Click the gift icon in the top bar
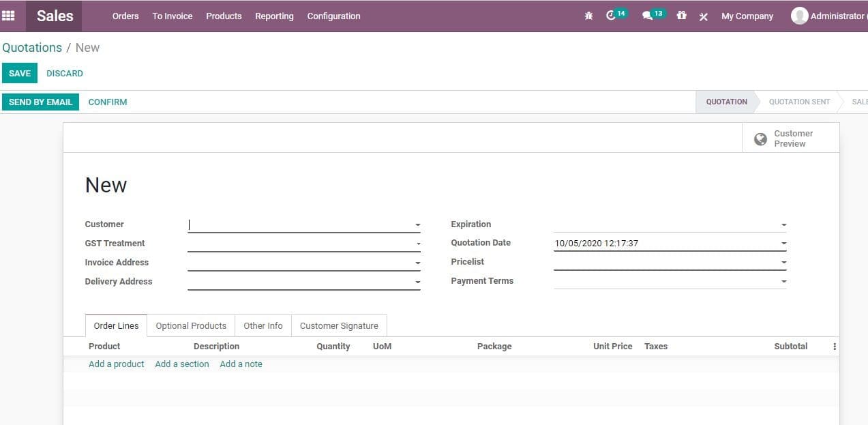 tap(681, 16)
